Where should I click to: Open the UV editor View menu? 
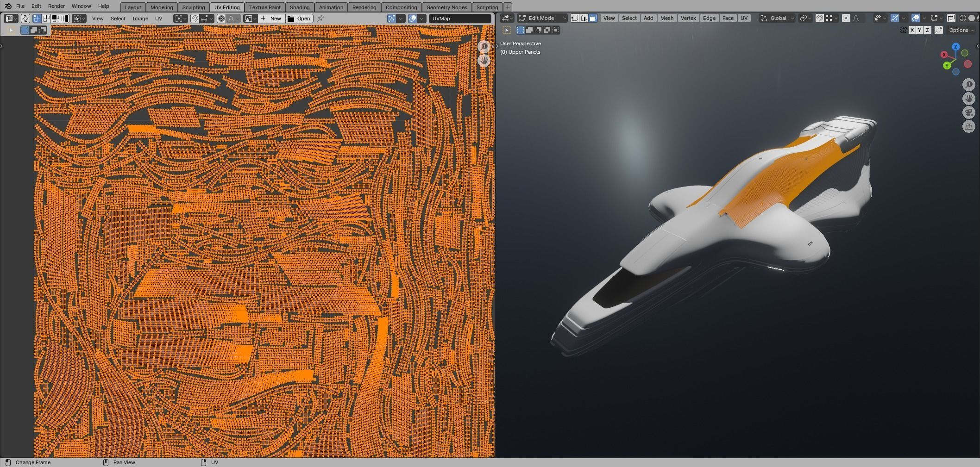coord(98,19)
